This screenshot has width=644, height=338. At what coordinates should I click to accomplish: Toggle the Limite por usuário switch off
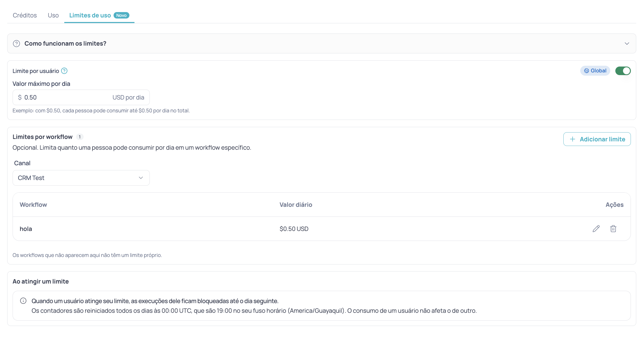point(623,71)
